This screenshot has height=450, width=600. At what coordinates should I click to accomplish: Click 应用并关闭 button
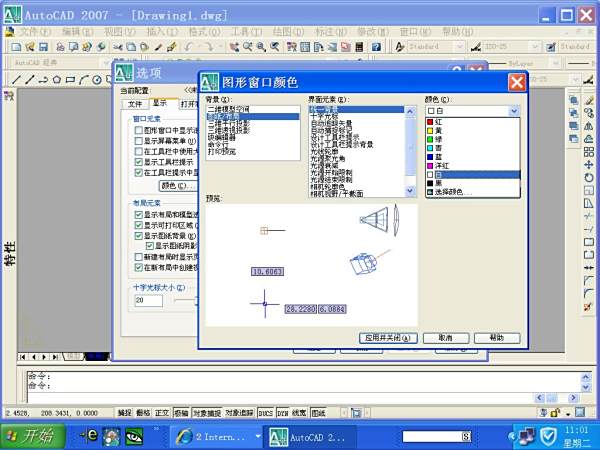click(x=388, y=338)
